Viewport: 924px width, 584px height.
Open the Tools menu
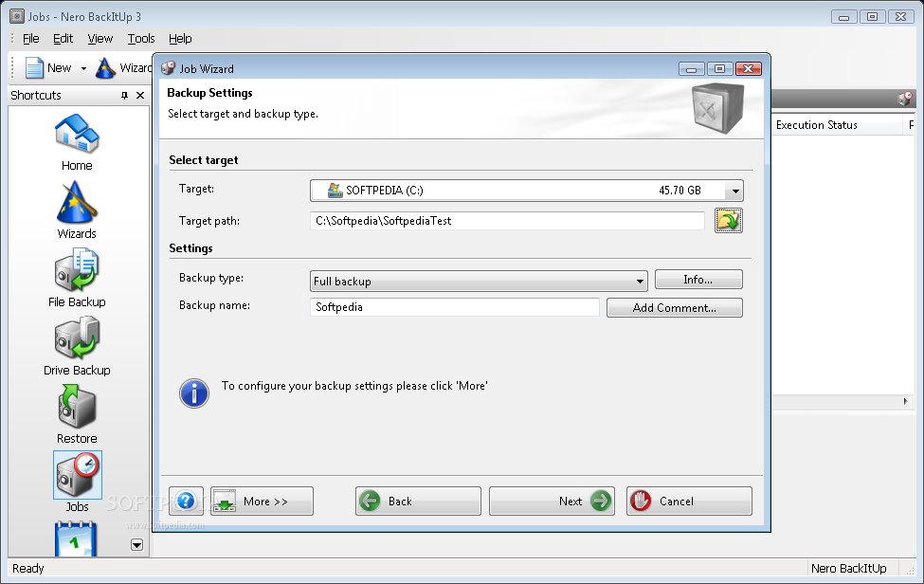pos(141,38)
